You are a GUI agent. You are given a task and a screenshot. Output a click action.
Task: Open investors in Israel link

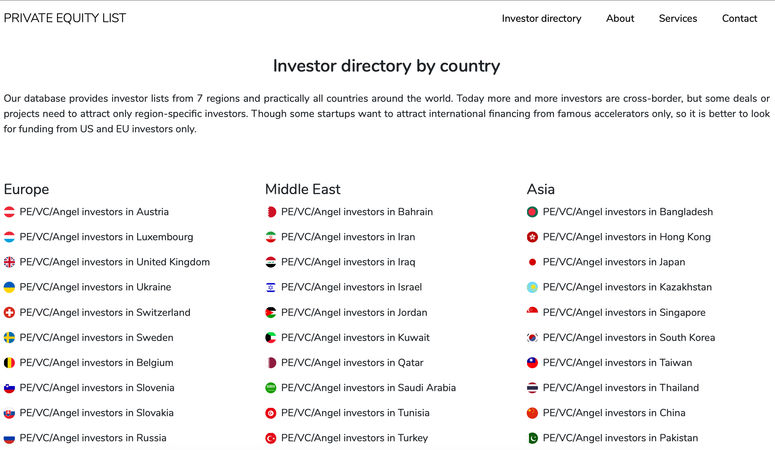(x=351, y=287)
